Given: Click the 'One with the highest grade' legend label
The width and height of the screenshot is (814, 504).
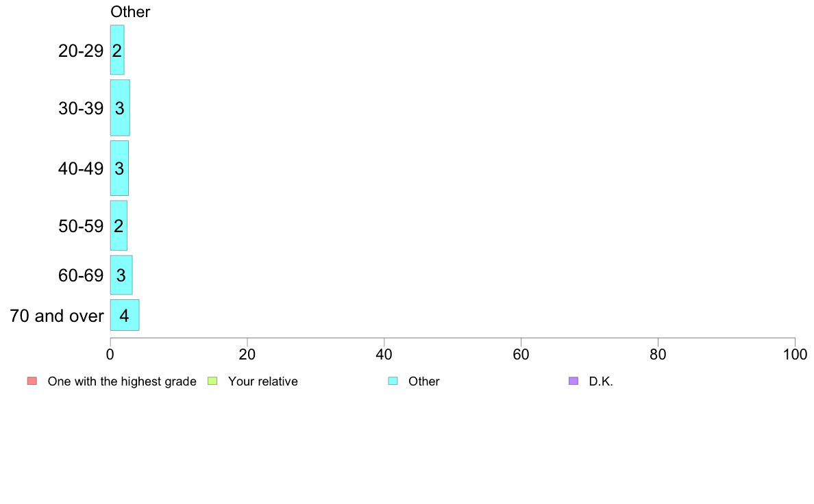Looking at the screenshot, I should pyautogui.click(x=122, y=381).
